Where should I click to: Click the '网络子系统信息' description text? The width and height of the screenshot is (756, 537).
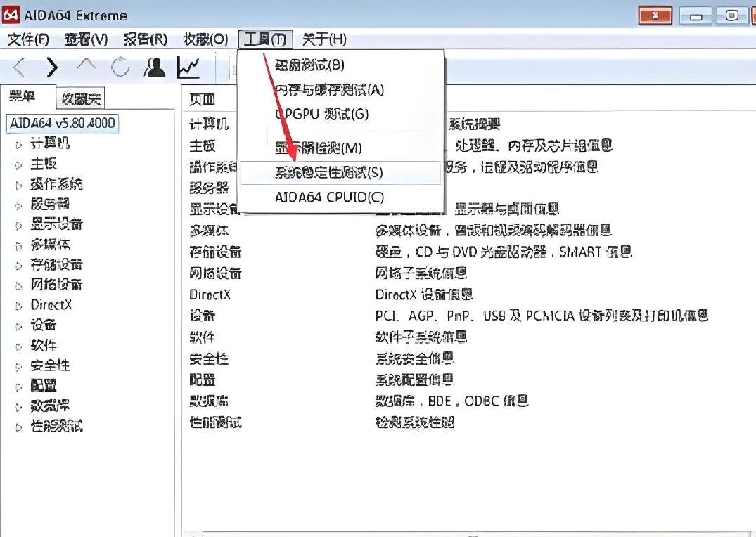click(421, 273)
